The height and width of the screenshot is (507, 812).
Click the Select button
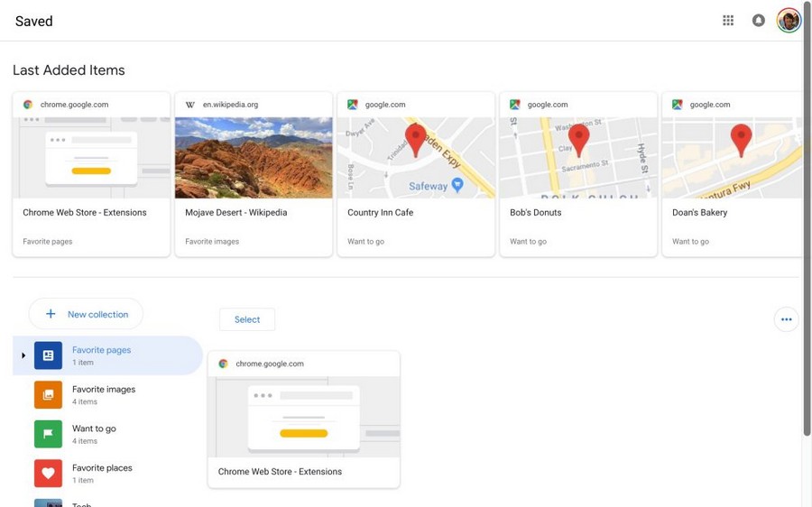[247, 319]
